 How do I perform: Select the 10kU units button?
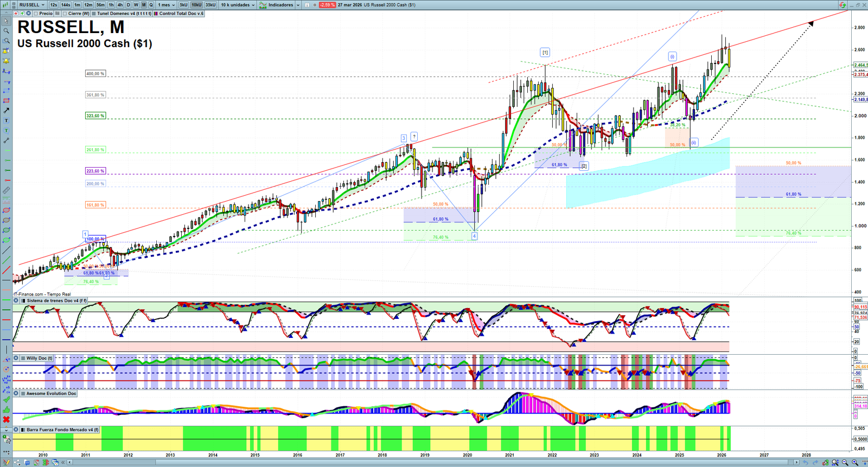196,5
